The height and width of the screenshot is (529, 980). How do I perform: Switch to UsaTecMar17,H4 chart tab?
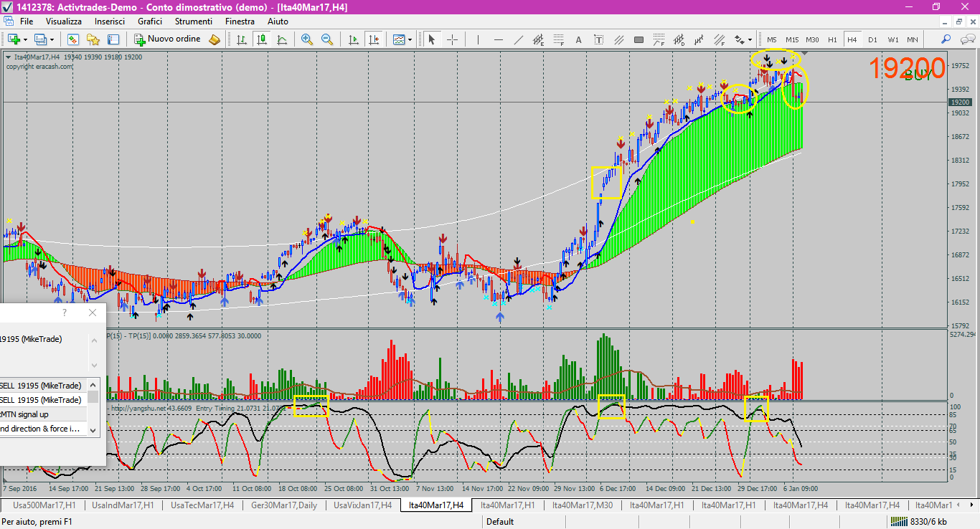point(202,505)
